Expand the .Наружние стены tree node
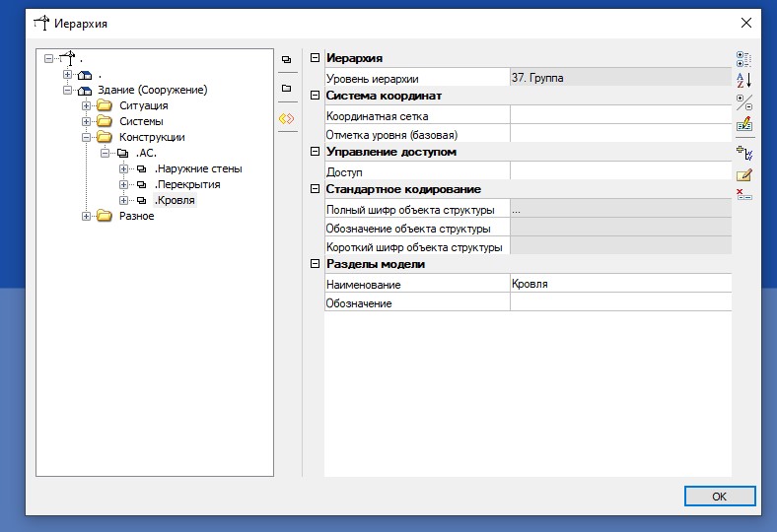Screen dimensions: 777x532 (x=124, y=169)
